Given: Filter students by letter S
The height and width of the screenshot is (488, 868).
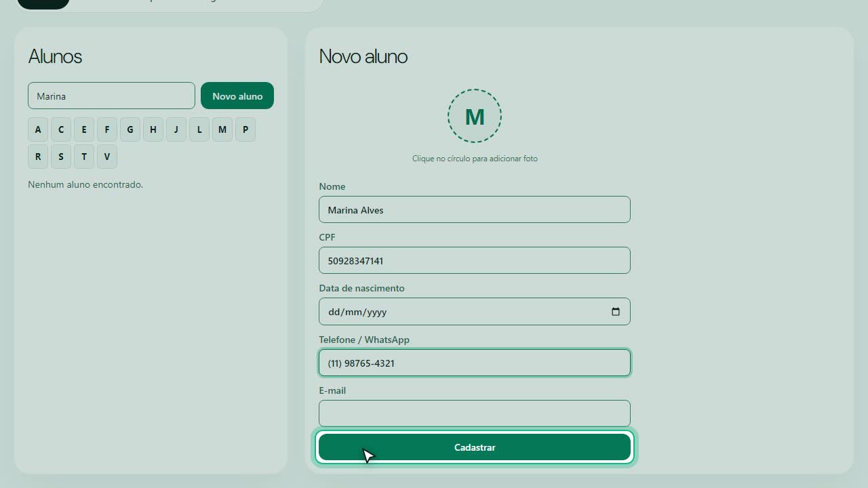Looking at the screenshot, I should coord(61,157).
